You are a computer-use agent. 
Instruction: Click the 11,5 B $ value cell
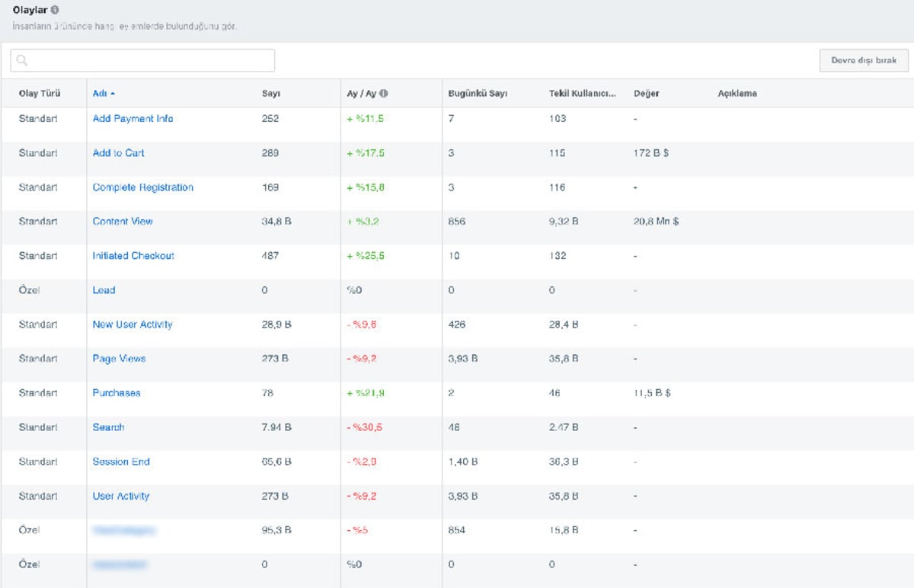[652, 393]
